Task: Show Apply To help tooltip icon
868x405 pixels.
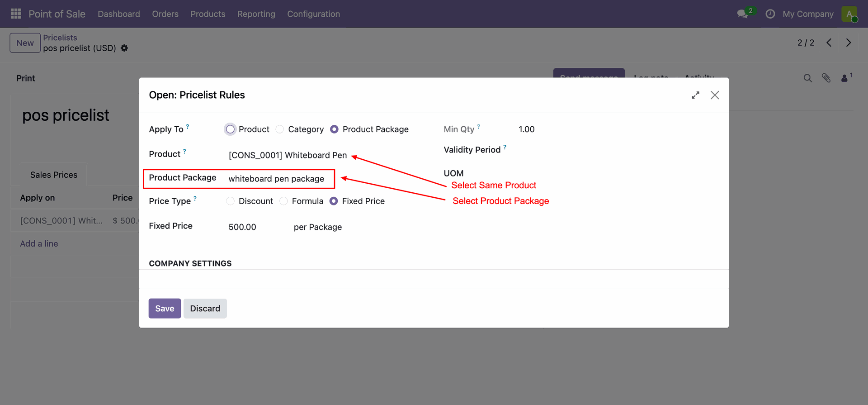Action: (x=188, y=127)
